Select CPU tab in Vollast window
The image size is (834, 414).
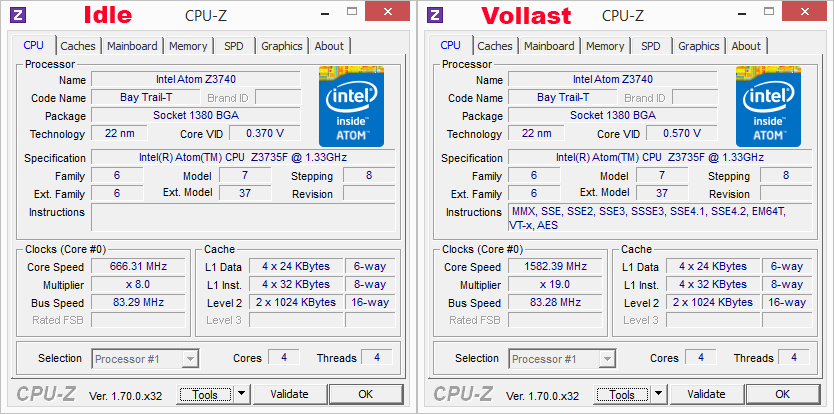(451, 45)
